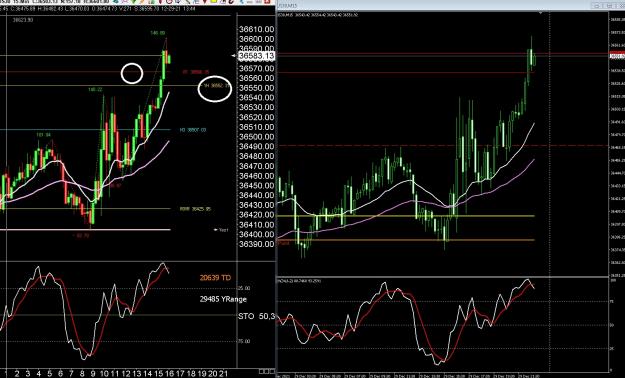This screenshot has width=625, height=378.
Task: Click the 36570.00 price axis label
Action: 257,69
